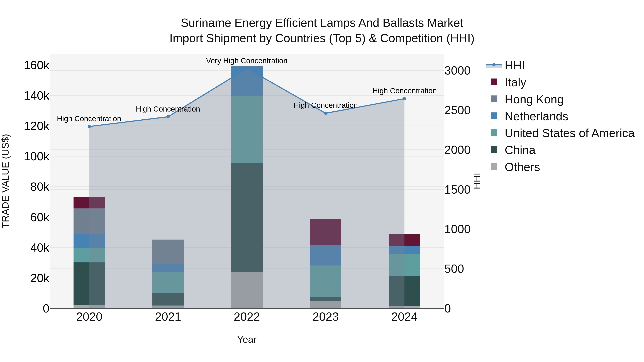
Task: Click the Netherlands segment of the 2020 bar
Action: pyautogui.click(x=89, y=241)
